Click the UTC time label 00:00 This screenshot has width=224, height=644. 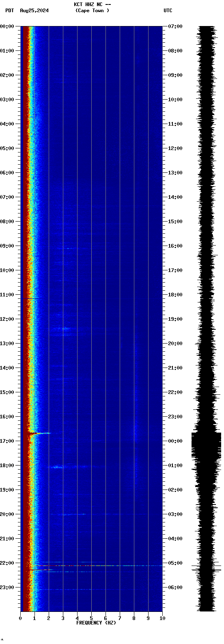[x=175, y=441]
